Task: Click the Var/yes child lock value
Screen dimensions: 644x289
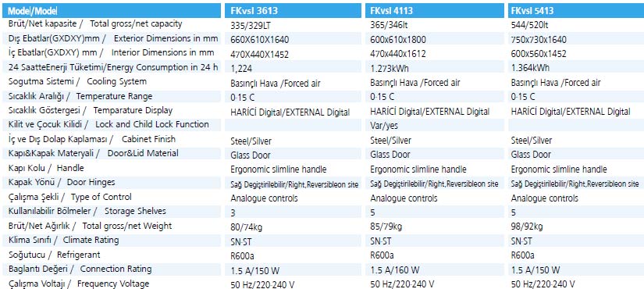Action: pyautogui.click(x=384, y=126)
